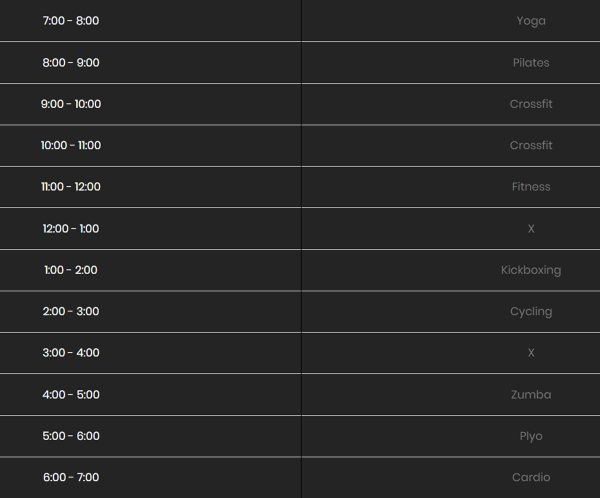Viewport: 600px width, 498px height.
Task: Select the Plyo class cell
Action: (531, 436)
